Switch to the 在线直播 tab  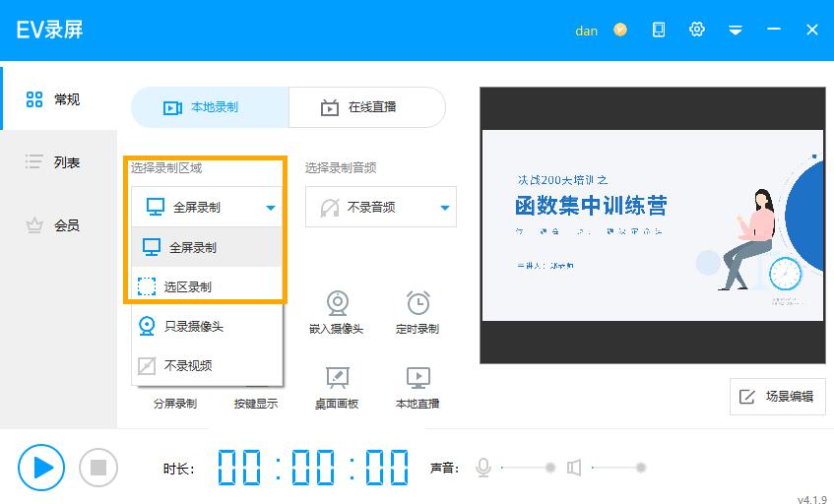pyautogui.click(x=367, y=107)
